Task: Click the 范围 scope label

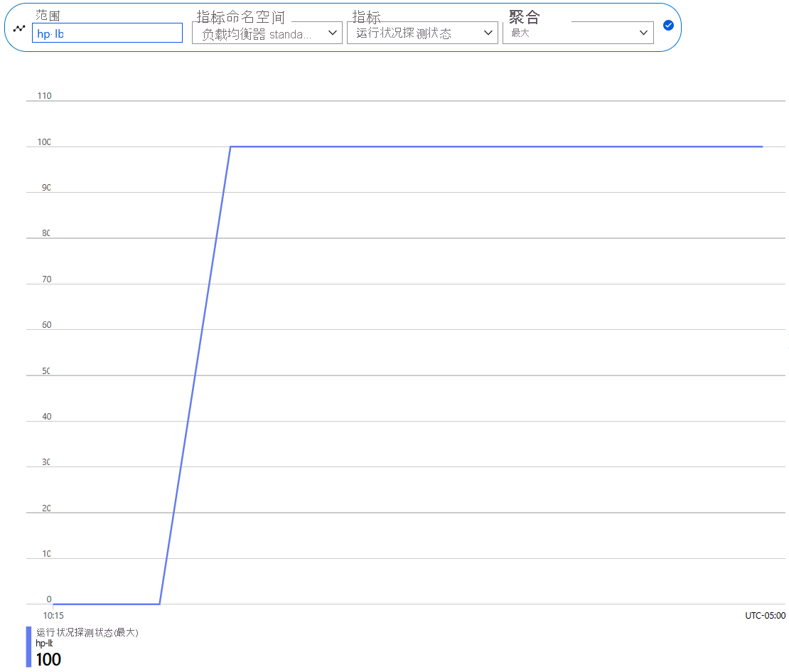Action: [x=48, y=16]
